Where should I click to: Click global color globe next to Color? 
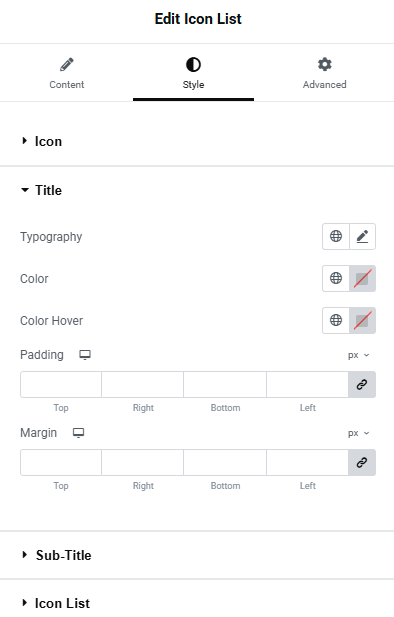[x=336, y=279]
